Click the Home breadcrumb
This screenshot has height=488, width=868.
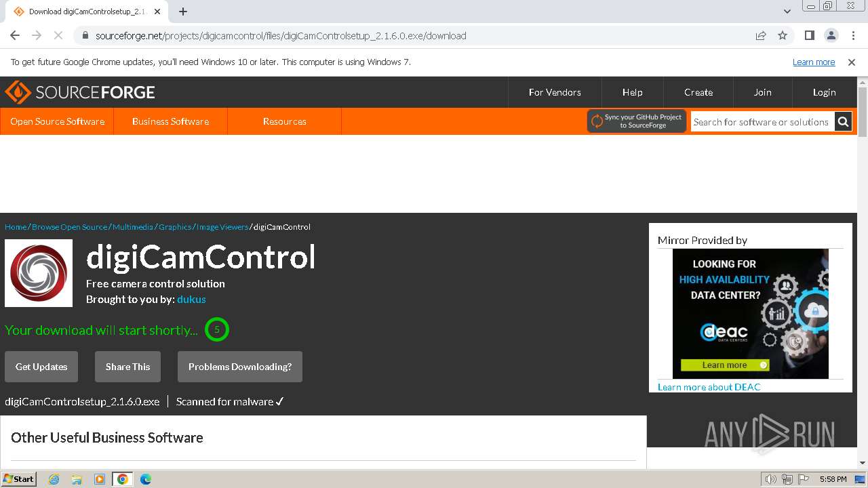[16, 227]
